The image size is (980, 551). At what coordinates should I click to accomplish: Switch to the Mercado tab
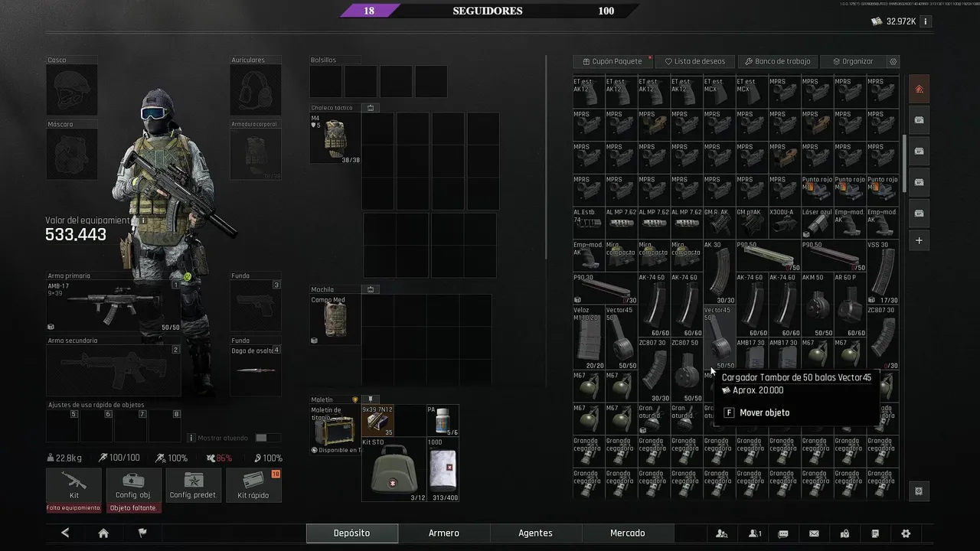627,533
